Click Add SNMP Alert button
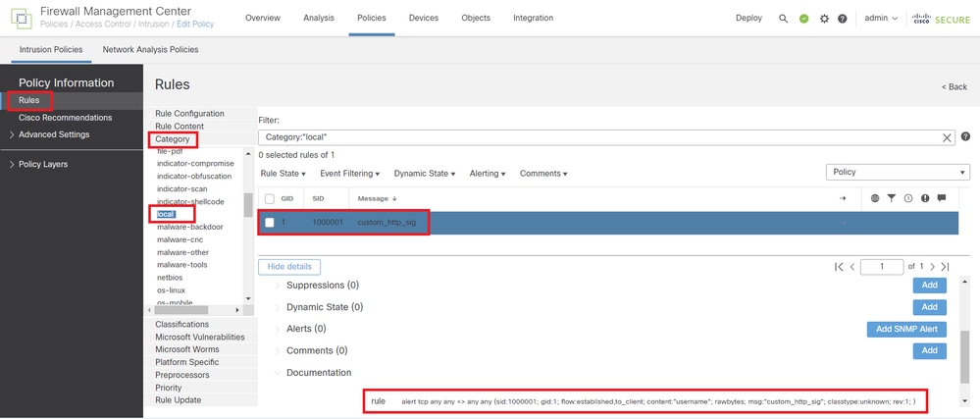 [906, 329]
